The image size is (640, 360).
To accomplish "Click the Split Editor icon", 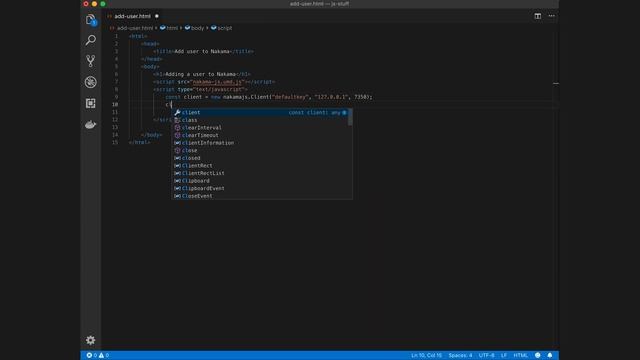I will pos(538,16).
